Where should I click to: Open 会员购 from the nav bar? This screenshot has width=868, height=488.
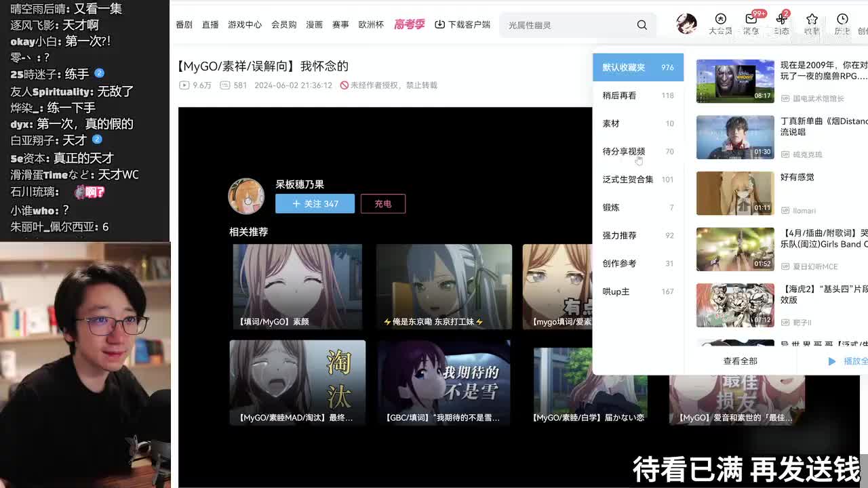coord(283,24)
